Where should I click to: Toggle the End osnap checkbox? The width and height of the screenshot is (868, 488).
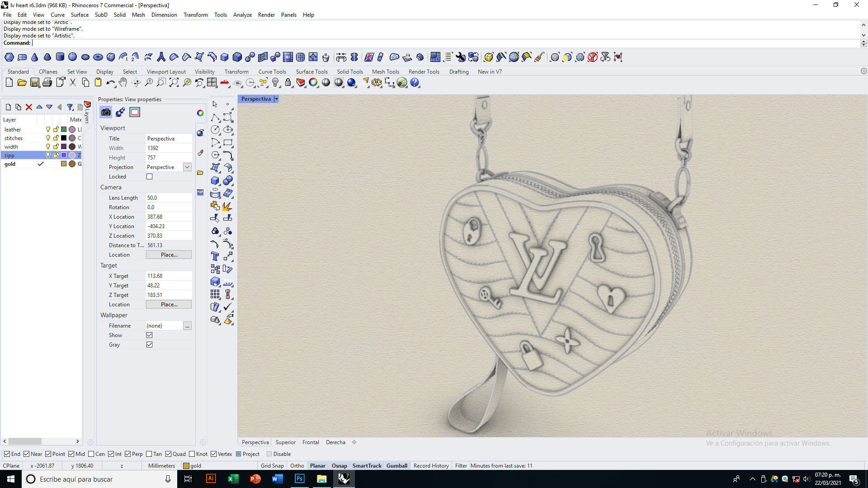(7, 454)
